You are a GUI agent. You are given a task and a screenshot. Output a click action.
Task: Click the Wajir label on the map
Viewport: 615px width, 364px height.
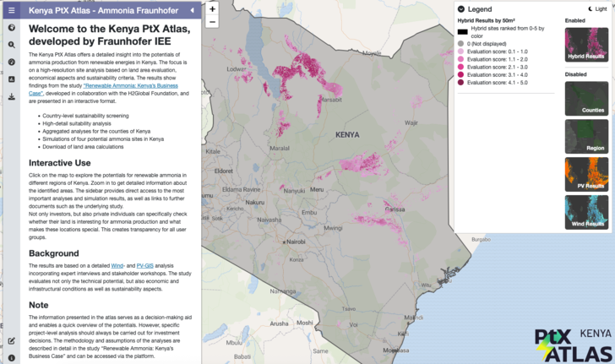(411, 122)
